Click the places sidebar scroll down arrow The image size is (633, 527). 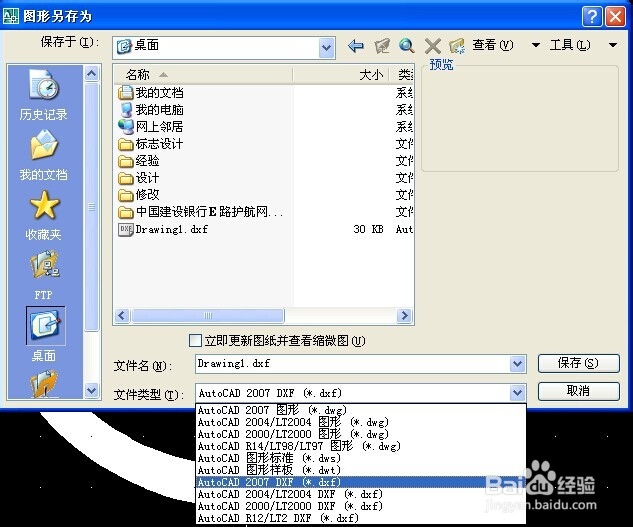point(92,391)
